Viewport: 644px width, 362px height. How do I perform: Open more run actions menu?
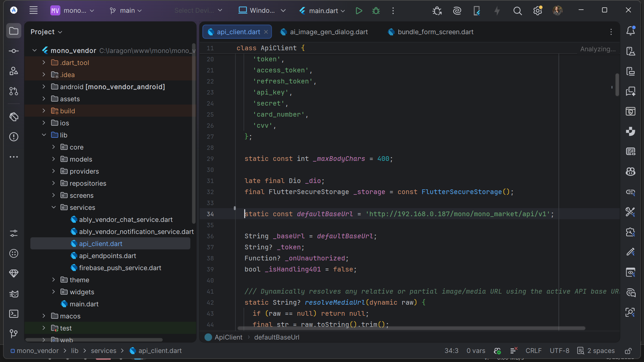[393, 11]
